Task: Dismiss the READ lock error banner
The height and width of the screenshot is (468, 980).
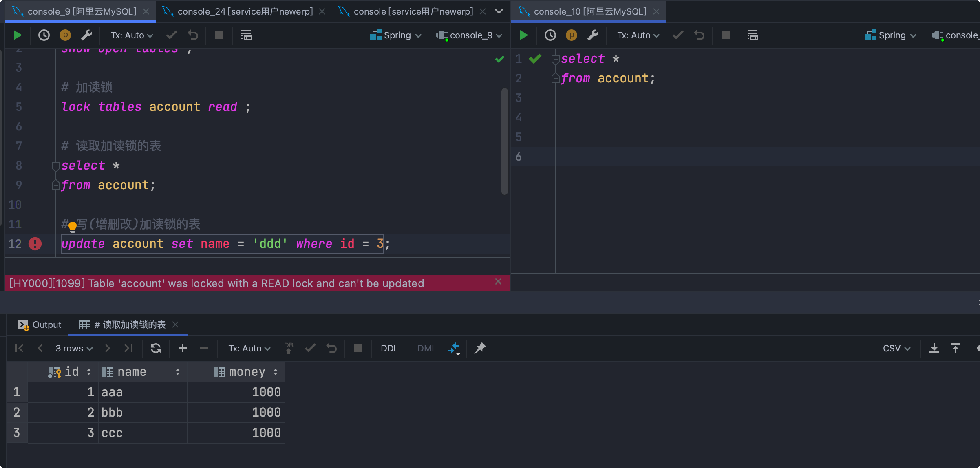Action: click(x=498, y=281)
